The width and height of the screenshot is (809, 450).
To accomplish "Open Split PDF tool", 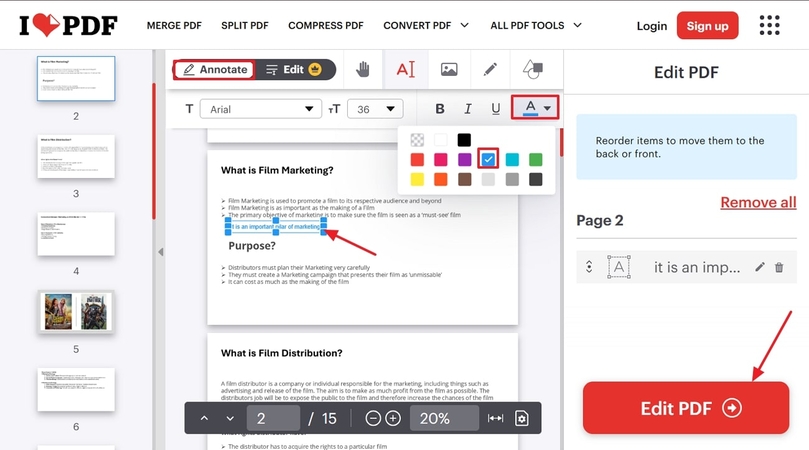I will point(245,25).
